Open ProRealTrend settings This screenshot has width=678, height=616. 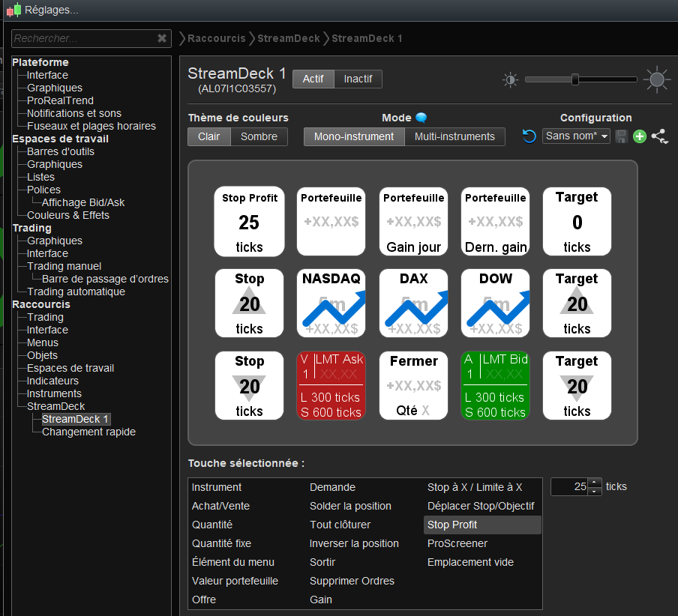click(x=60, y=100)
